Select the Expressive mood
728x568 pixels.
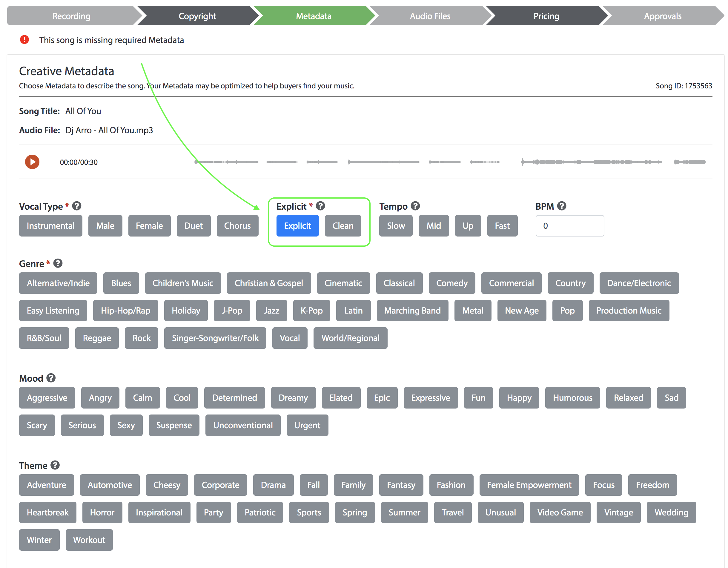click(x=431, y=398)
